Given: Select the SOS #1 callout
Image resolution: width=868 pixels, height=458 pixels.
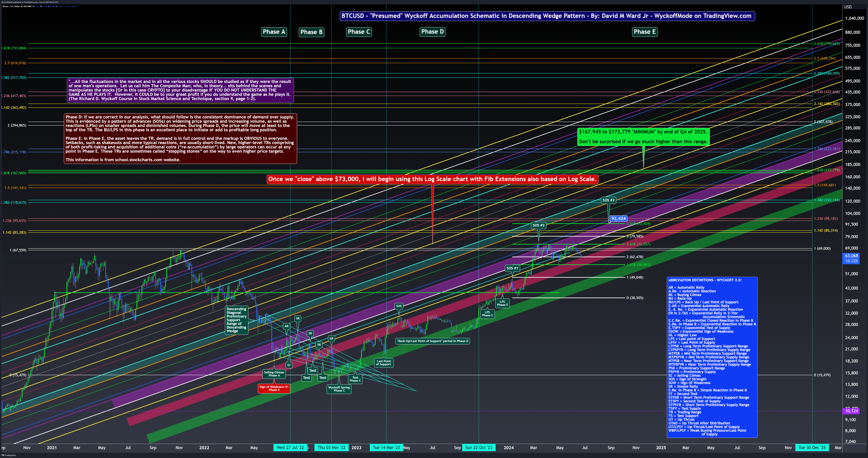Looking at the screenshot, I should pos(512,268).
